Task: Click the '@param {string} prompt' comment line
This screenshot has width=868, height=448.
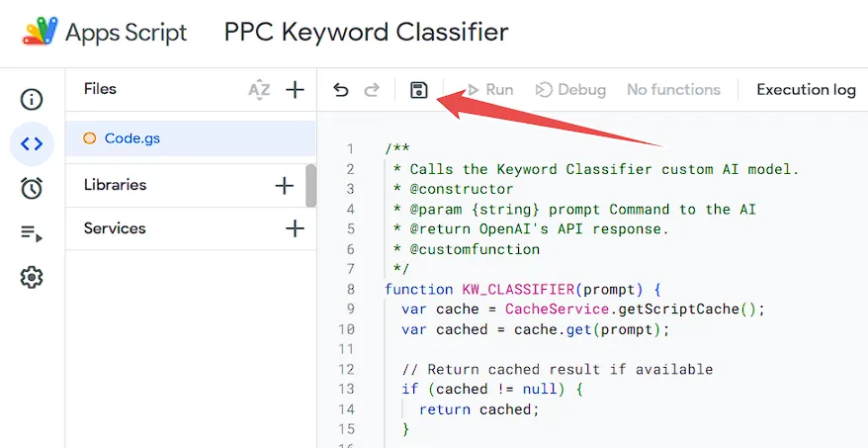Action: [574, 210]
